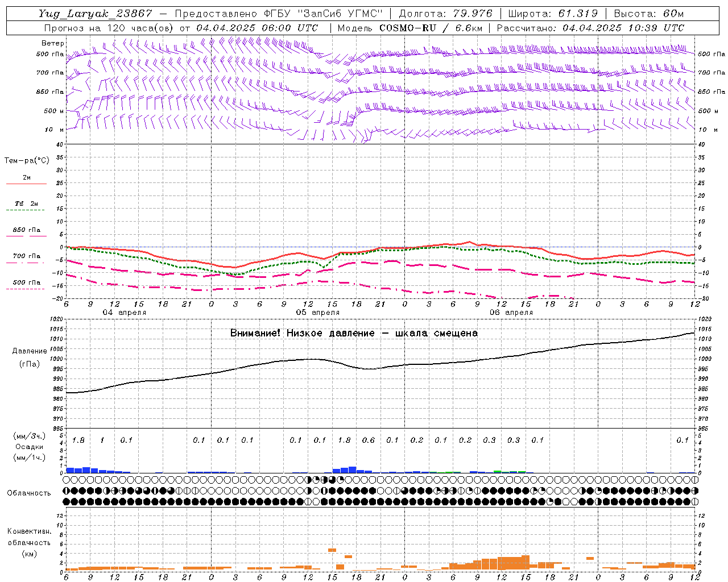Screen dimensions: 728x582
Task: Click the station title Yug_Laryak_23867
Action: [96, 14]
